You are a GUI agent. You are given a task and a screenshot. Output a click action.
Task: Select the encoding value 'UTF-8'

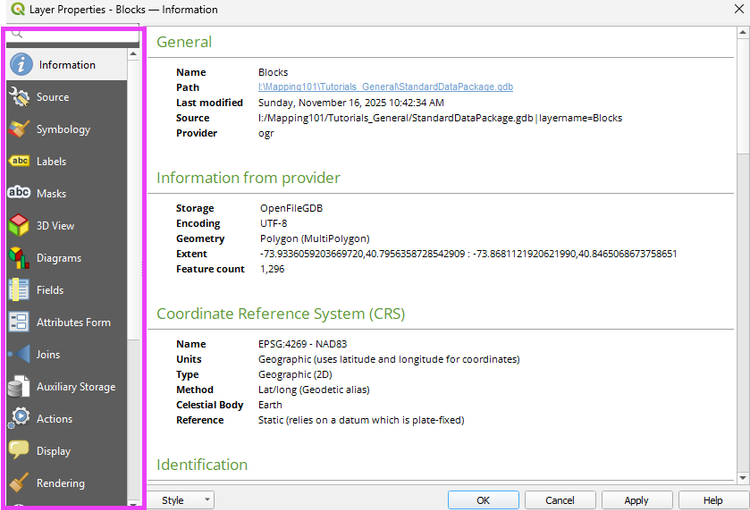274,223
